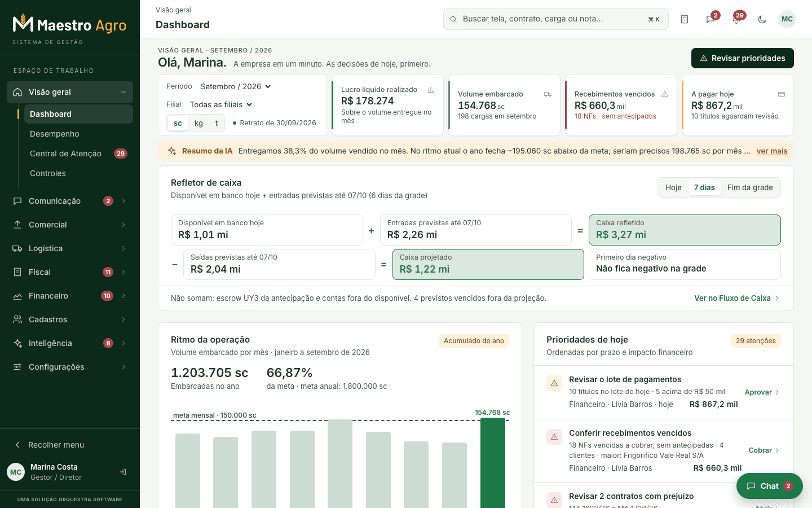The image size is (812, 508).
Task: Open the Inteligência menu label
Action: pyautogui.click(x=50, y=343)
